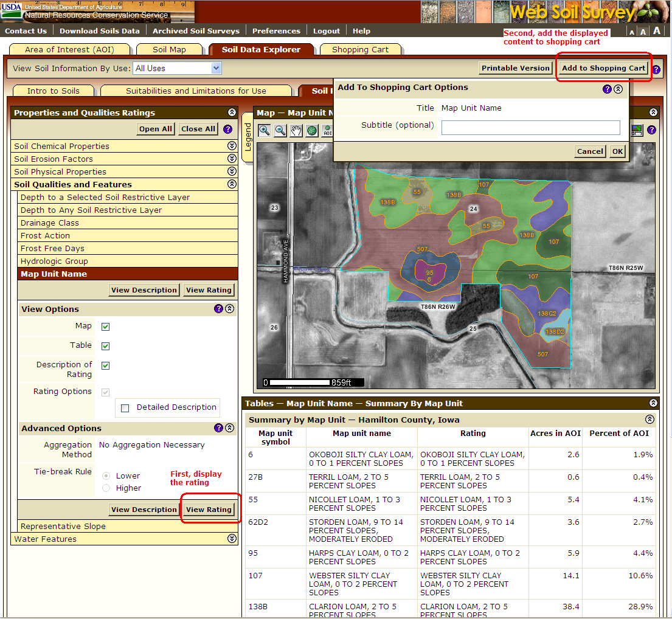Select the Lower tie-break radio button
Image resolution: width=672 pixels, height=619 pixels.
point(106,476)
